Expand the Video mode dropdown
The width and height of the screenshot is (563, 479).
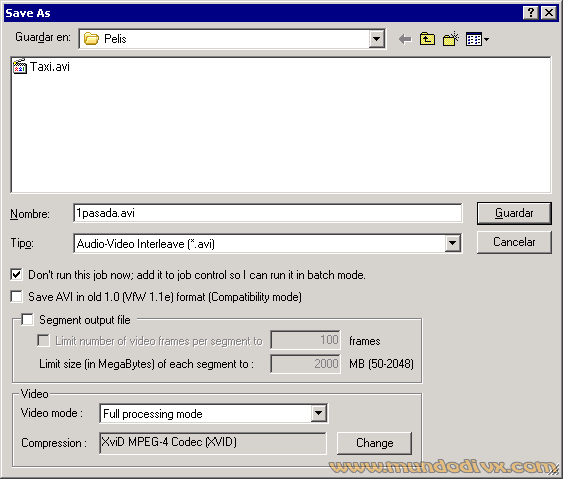pyautogui.click(x=318, y=413)
